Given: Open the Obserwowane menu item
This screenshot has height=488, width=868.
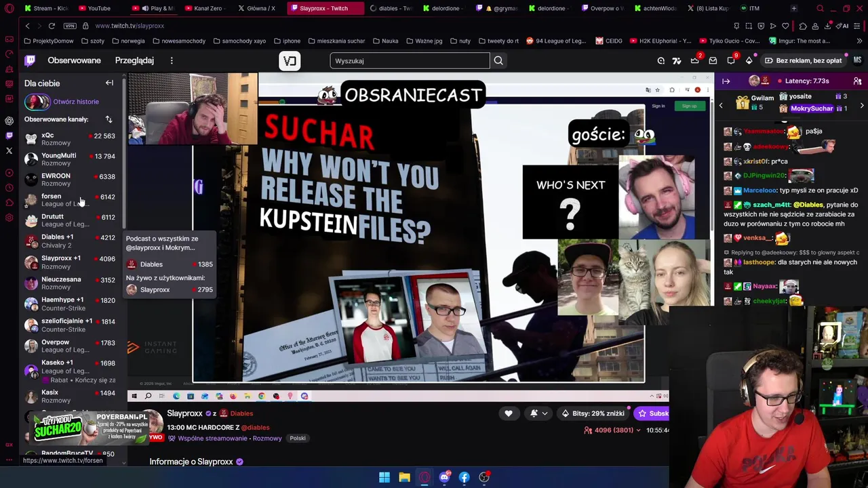Looking at the screenshot, I should (74, 60).
